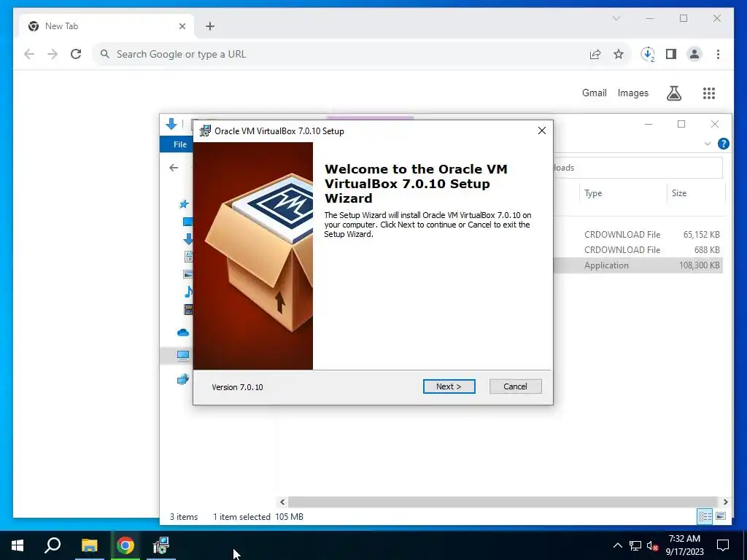747x560 pixels.
Task: Click back arrow in File Explorer
Action: [x=174, y=168]
